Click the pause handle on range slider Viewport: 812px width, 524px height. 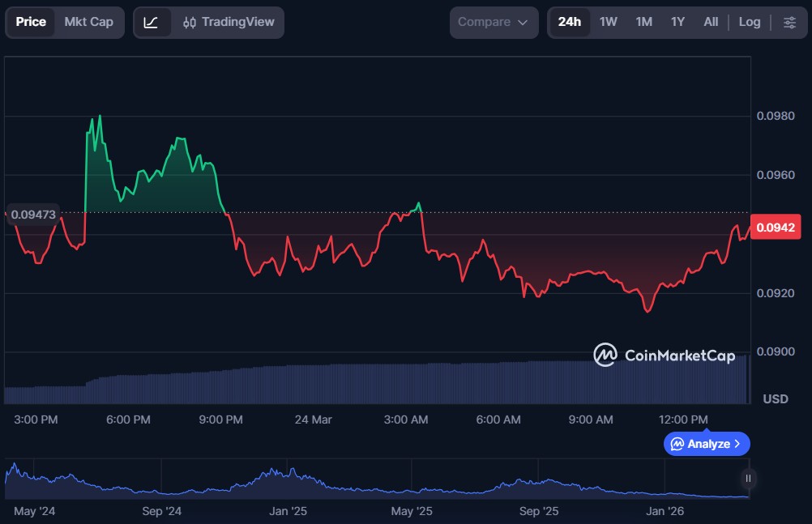(x=748, y=478)
